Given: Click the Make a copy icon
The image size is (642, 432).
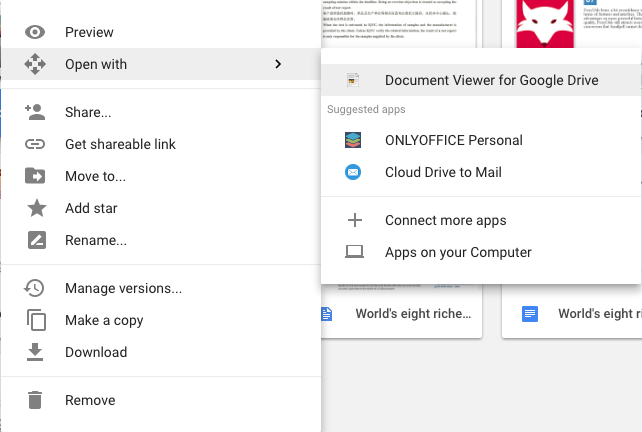Looking at the screenshot, I should click(x=35, y=320).
